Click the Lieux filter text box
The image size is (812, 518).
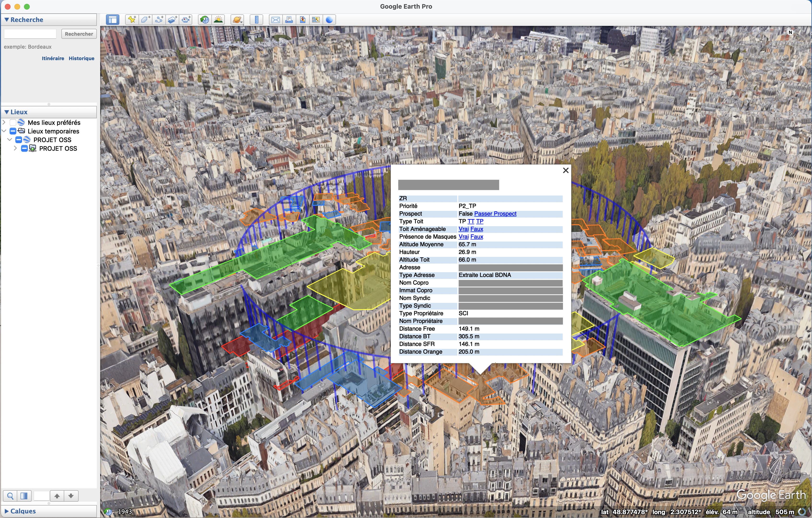pyautogui.click(x=41, y=496)
